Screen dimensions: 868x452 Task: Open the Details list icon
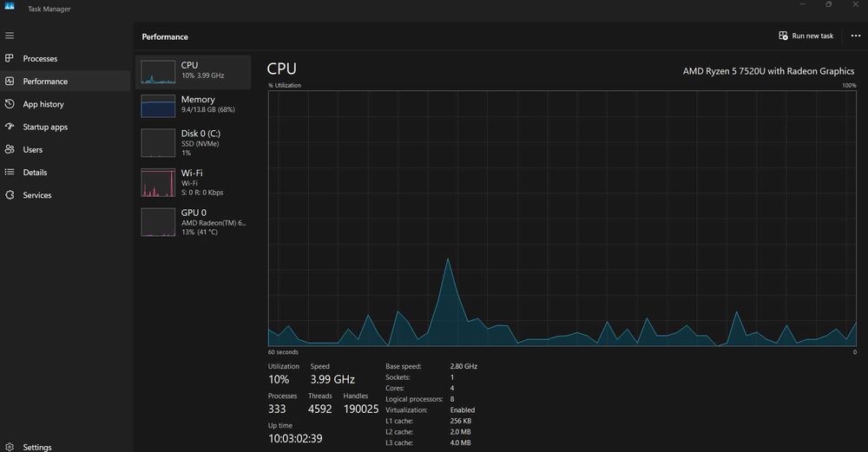(x=10, y=172)
